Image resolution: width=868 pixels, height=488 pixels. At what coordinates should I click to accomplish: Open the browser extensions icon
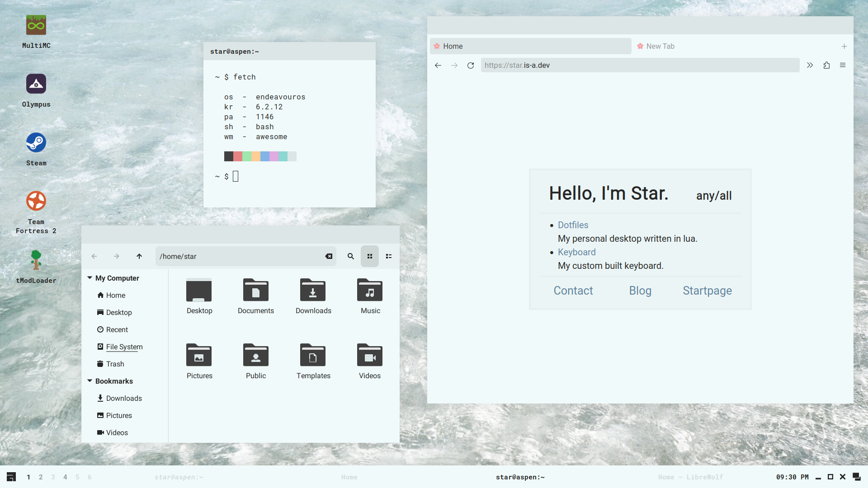pos(826,66)
